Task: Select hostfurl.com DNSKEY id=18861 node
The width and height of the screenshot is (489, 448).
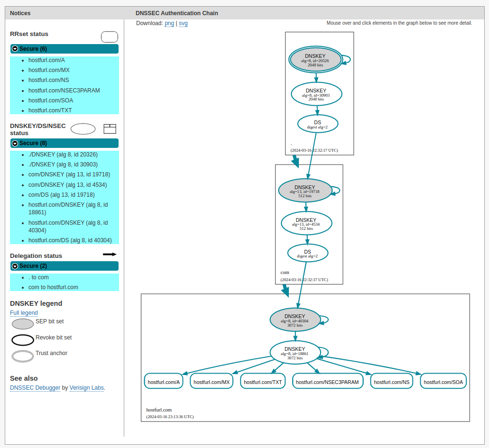Action: click(x=295, y=353)
